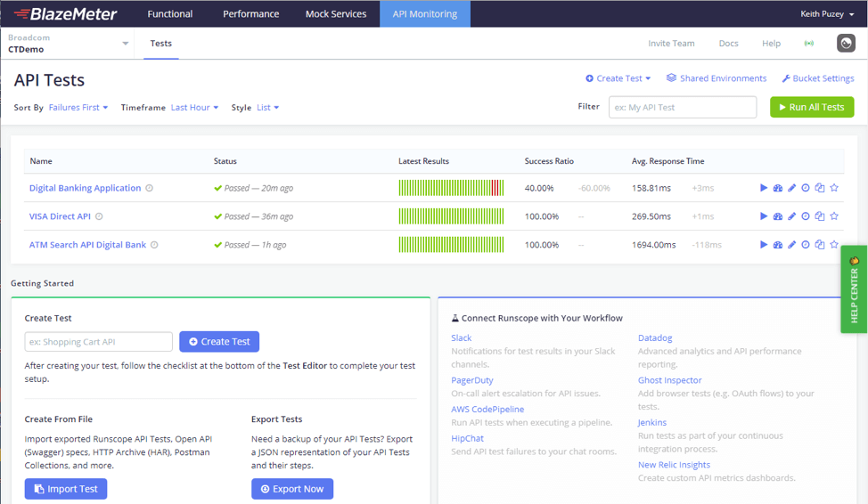Image resolution: width=868 pixels, height=504 pixels.
Task: Click Digital Banking Application latest results bar
Action: [451, 188]
